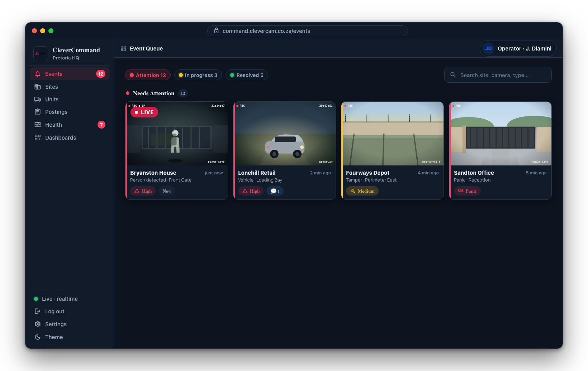This screenshot has width=588, height=371.
Task: Click the Sites building icon
Action: tap(38, 87)
